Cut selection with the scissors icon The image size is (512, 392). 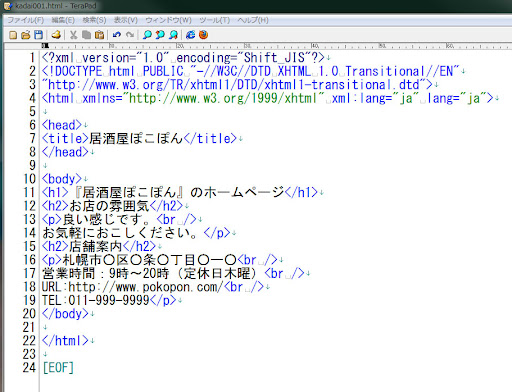coord(73,35)
